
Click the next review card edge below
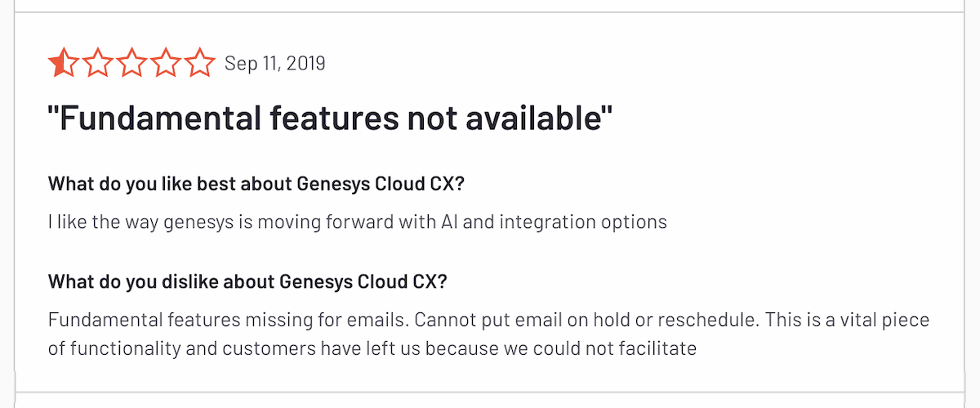[490, 399]
